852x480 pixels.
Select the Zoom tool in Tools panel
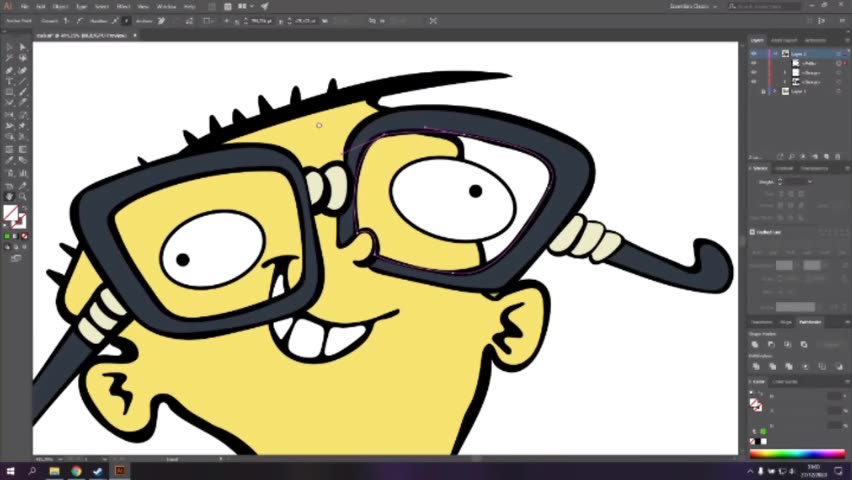pos(23,196)
